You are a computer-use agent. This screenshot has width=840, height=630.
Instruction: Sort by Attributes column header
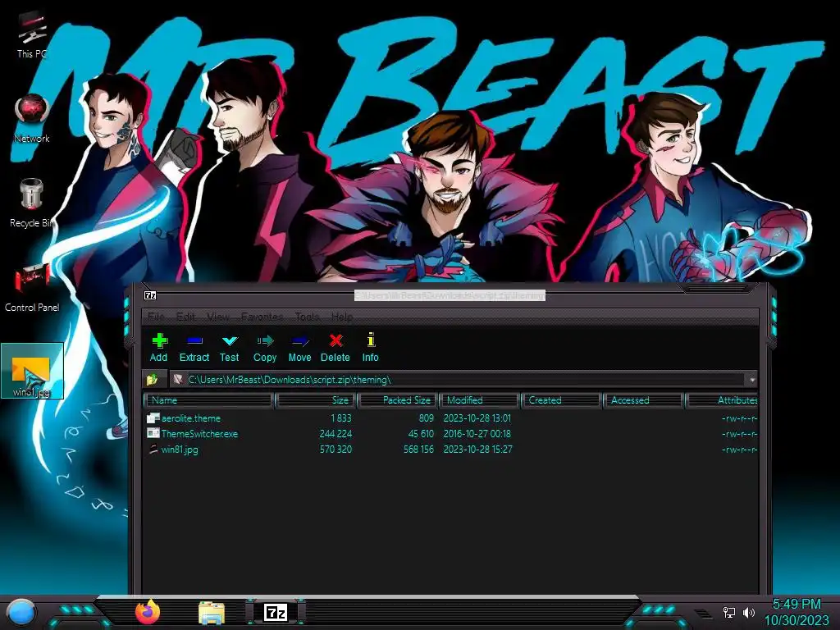pos(722,400)
